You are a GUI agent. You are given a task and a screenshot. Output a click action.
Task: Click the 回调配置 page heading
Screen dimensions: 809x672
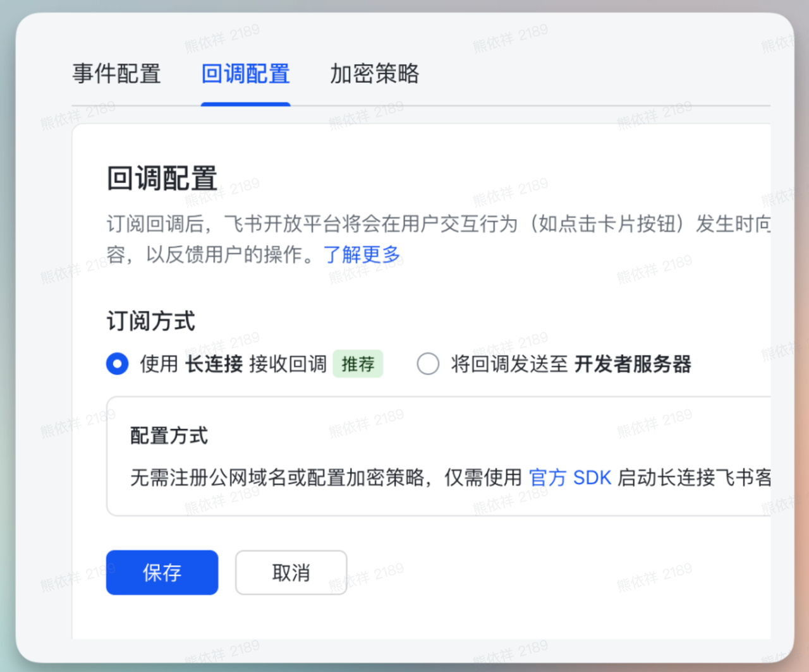pos(161,179)
